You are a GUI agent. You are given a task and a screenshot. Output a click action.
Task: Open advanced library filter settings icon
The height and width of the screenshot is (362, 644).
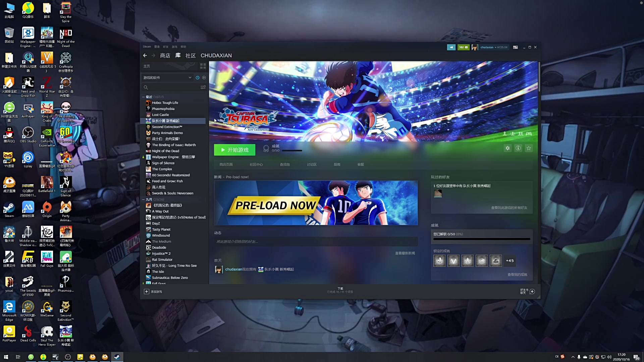203,87
